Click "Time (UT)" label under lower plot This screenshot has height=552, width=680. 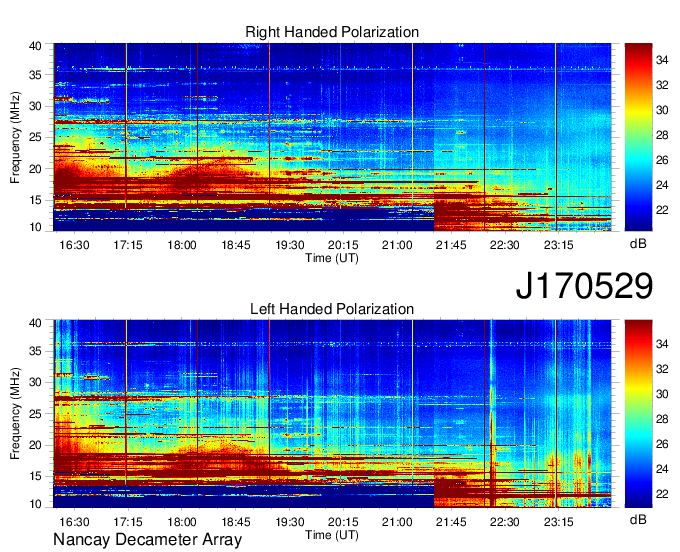click(332, 535)
